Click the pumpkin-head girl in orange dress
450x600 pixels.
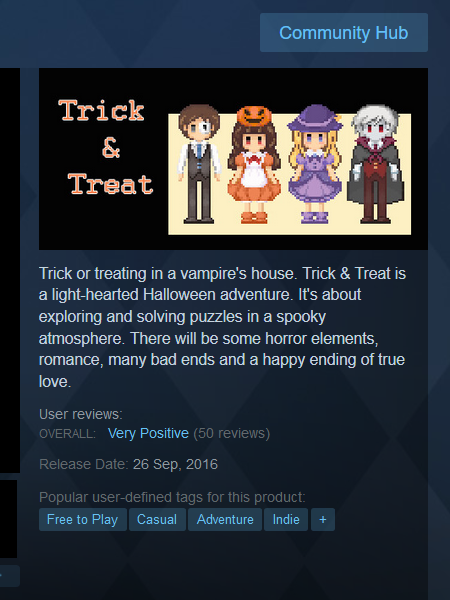click(254, 165)
